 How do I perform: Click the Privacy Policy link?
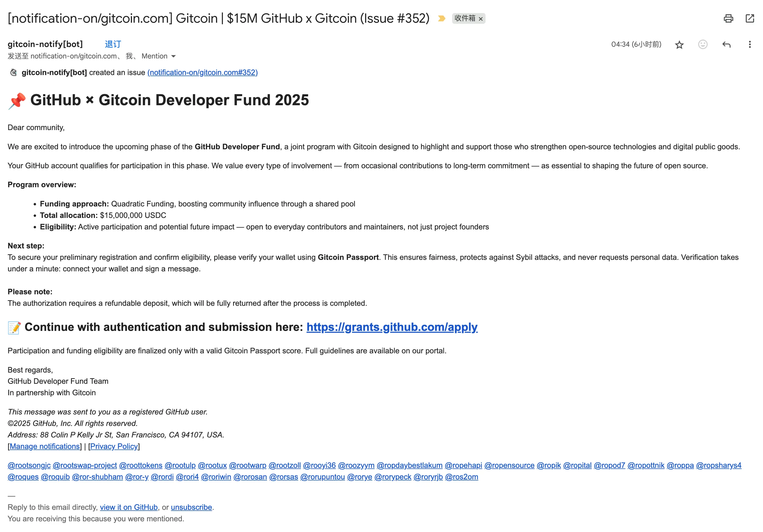(x=114, y=446)
